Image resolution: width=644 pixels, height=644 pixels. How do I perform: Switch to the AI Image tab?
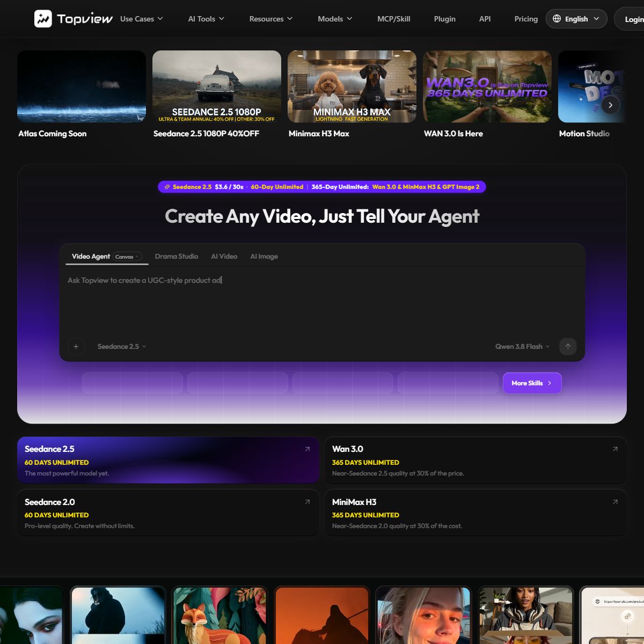tap(264, 257)
